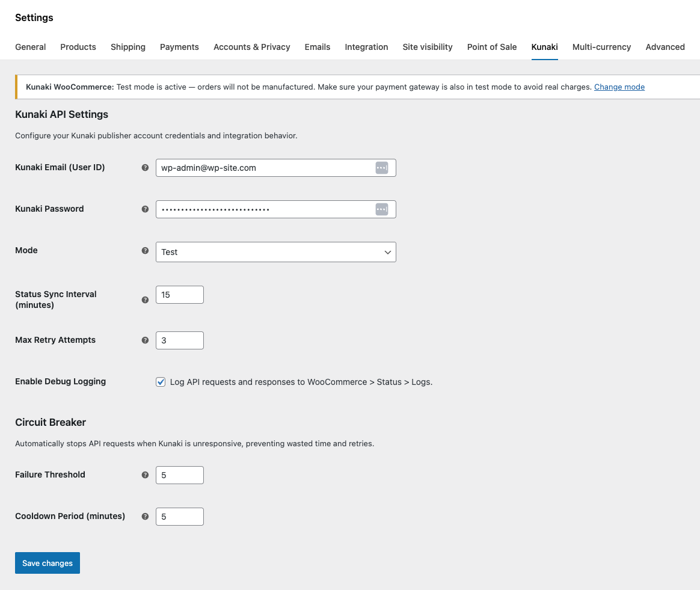Viewport: 700px width, 590px height.
Task: Click password manager icon in email field
Action: [x=382, y=168]
